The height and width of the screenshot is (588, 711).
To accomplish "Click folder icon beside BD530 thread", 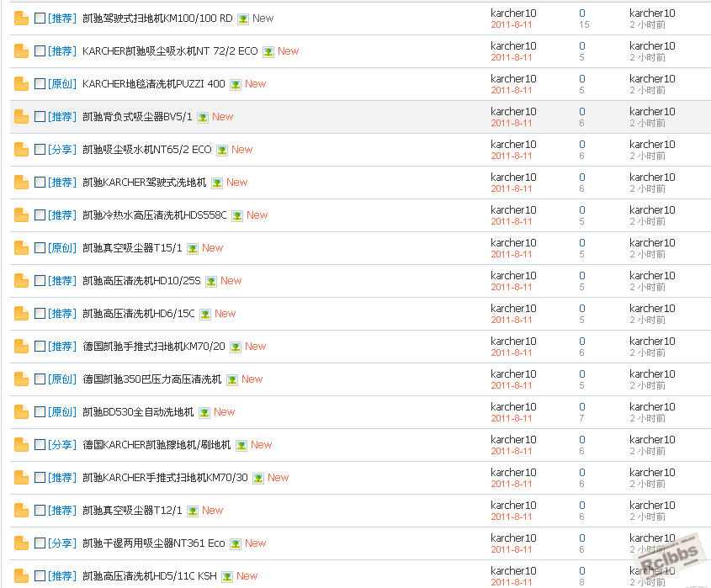I will (21, 412).
